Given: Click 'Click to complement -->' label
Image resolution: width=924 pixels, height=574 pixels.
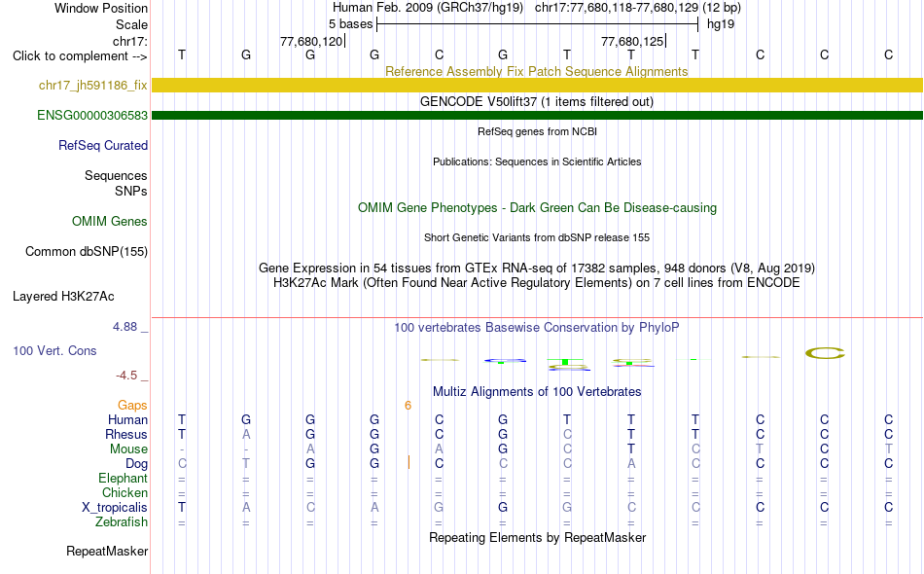Looking at the screenshot, I should 80,56.
